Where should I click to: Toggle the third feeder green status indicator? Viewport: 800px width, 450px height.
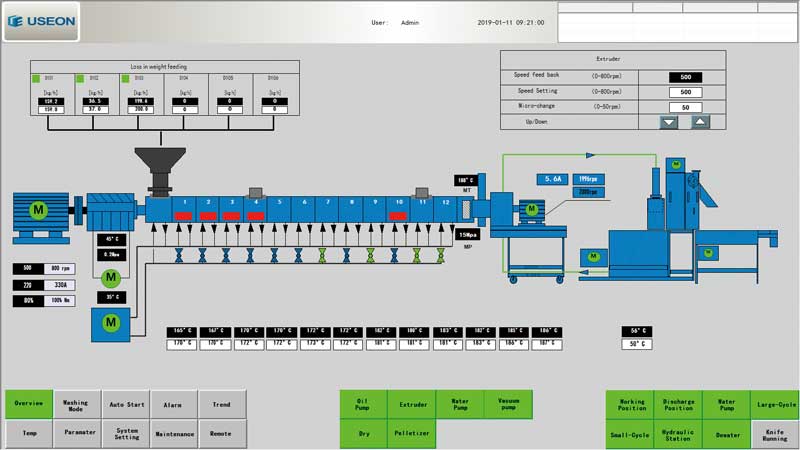click(x=125, y=79)
